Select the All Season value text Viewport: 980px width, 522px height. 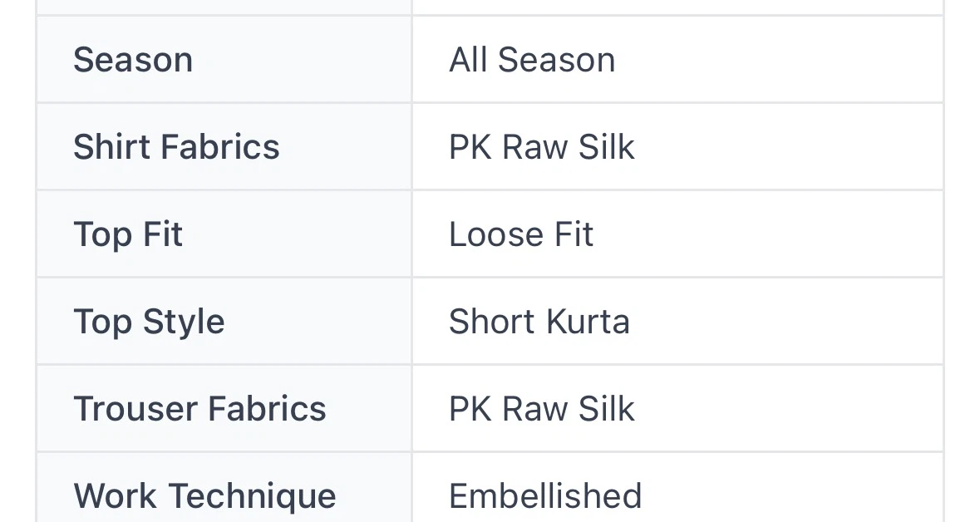[x=532, y=60]
